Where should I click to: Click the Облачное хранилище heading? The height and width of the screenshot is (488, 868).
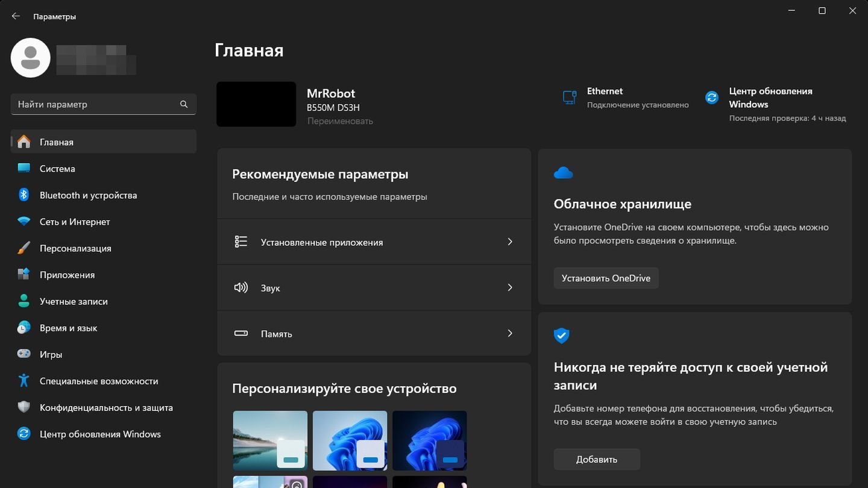coord(622,204)
